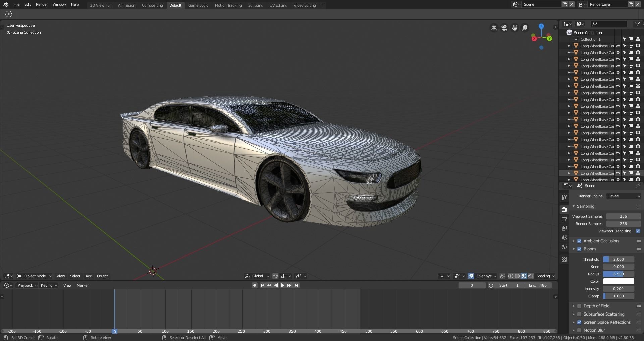Screen dimensions: 644x341
Task: Open the viewport Select menu
Action: pos(75,276)
